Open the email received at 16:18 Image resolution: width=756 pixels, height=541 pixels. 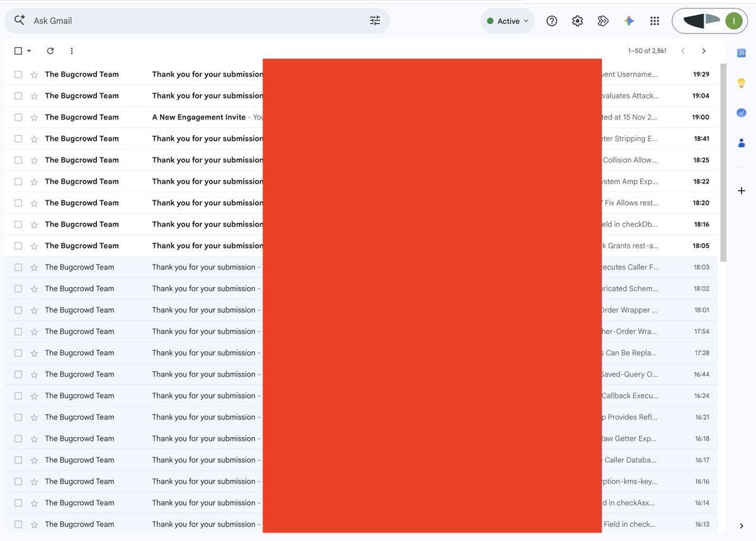click(360, 438)
